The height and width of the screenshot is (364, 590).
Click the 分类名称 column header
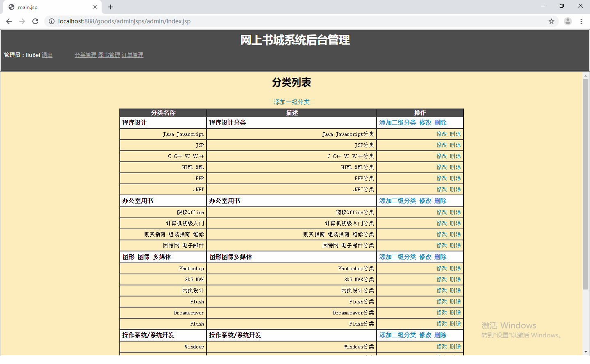tap(163, 113)
